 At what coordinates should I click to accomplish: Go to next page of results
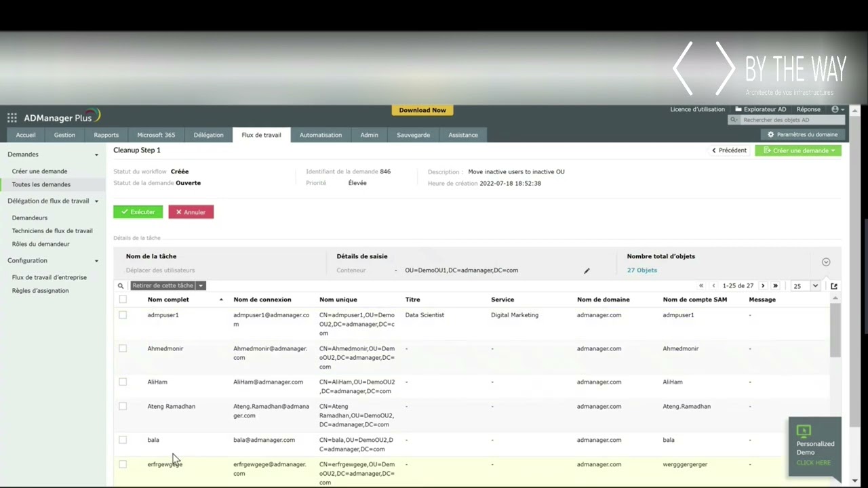pyautogui.click(x=763, y=286)
